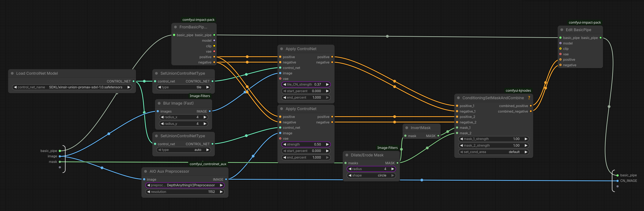This screenshot has width=644, height=211.
Task: Decrease tile_CN_strength with left arrow
Action: coord(285,84)
